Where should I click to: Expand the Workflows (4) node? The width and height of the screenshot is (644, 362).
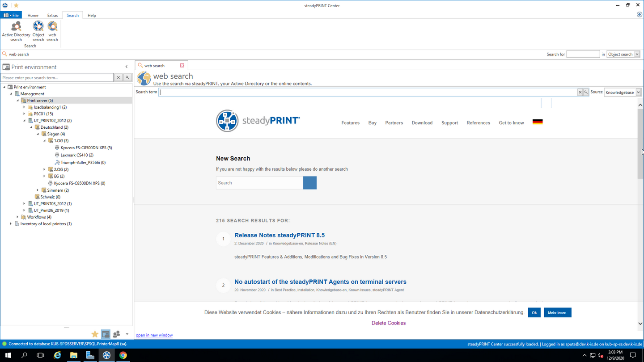pyautogui.click(x=17, y=217)
